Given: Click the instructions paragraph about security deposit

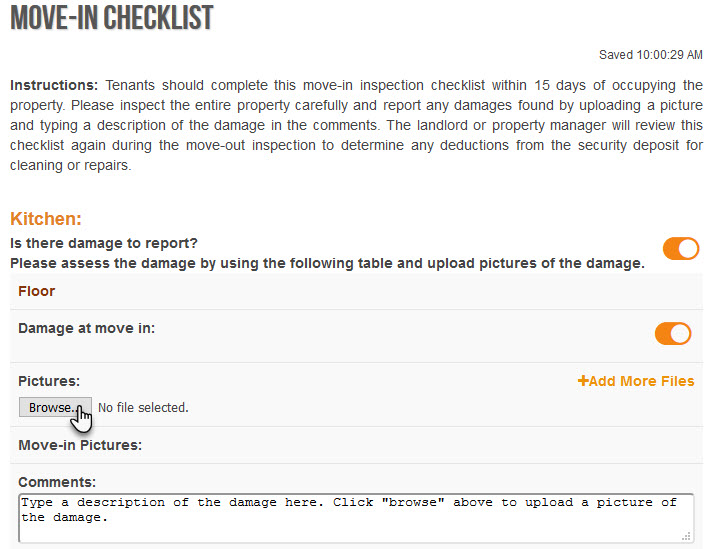Looking at the screenshot, I should (356, 125).
